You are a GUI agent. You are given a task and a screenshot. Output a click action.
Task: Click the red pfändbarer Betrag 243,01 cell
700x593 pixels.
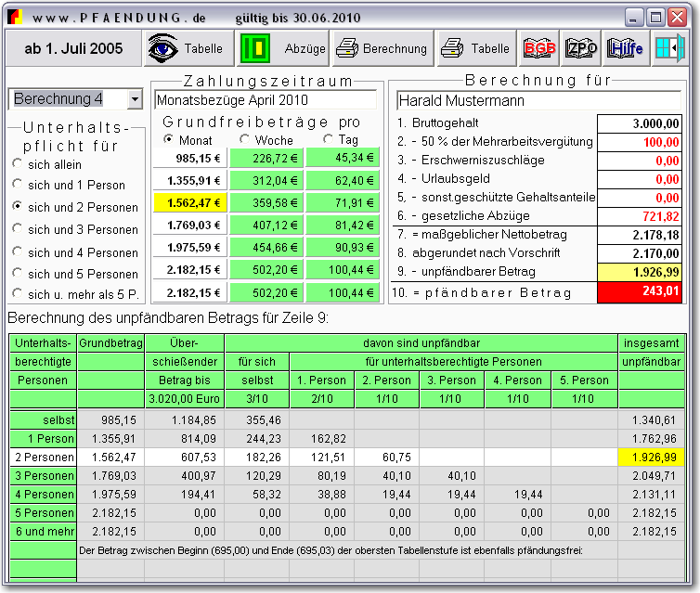[x=640, y=291]
